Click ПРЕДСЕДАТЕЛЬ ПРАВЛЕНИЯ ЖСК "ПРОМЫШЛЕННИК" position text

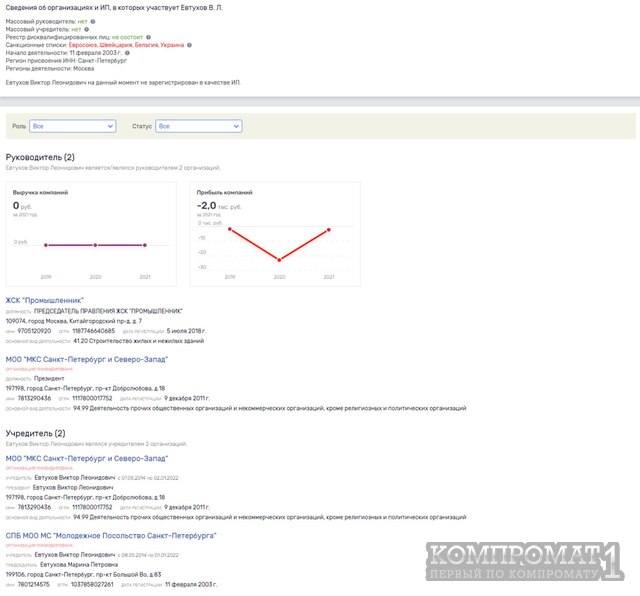click(x=108, y=311)
